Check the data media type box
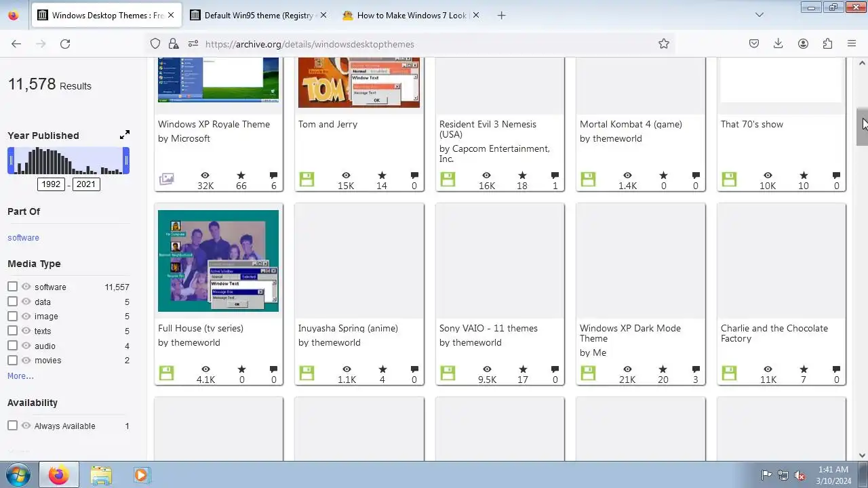Viewport: 868px width, 488px height. 12,302
